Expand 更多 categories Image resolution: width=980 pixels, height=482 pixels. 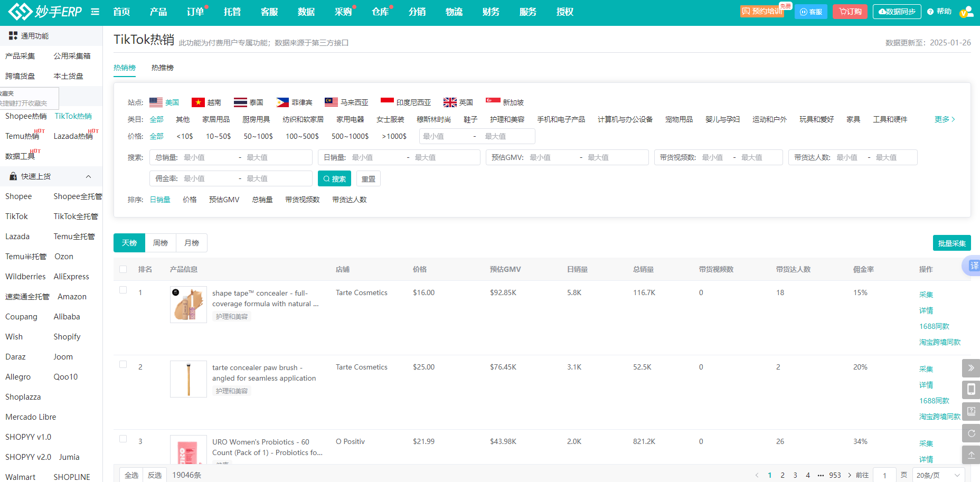[945, 119]
